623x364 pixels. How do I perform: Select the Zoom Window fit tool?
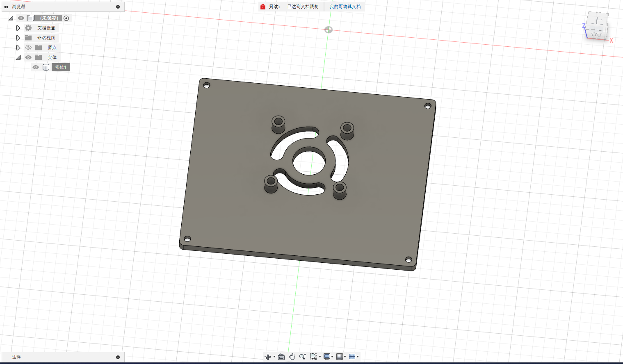(313, 357)
